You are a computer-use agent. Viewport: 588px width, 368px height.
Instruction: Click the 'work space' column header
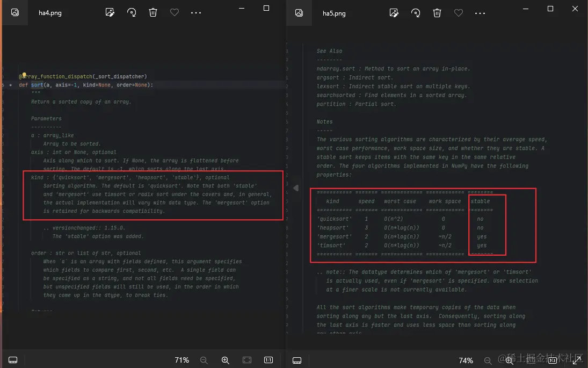(x=445, y=201)
